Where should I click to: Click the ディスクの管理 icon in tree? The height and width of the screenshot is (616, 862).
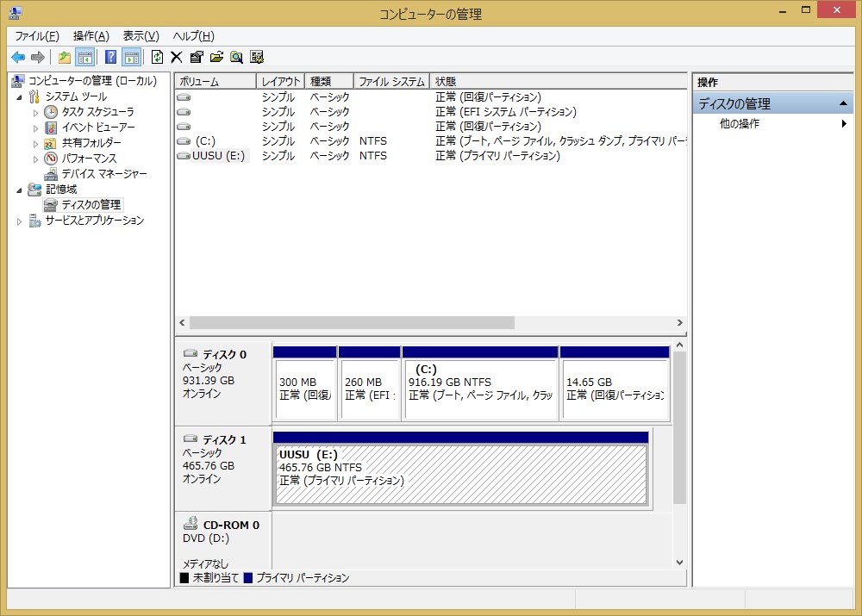(51, 205)
